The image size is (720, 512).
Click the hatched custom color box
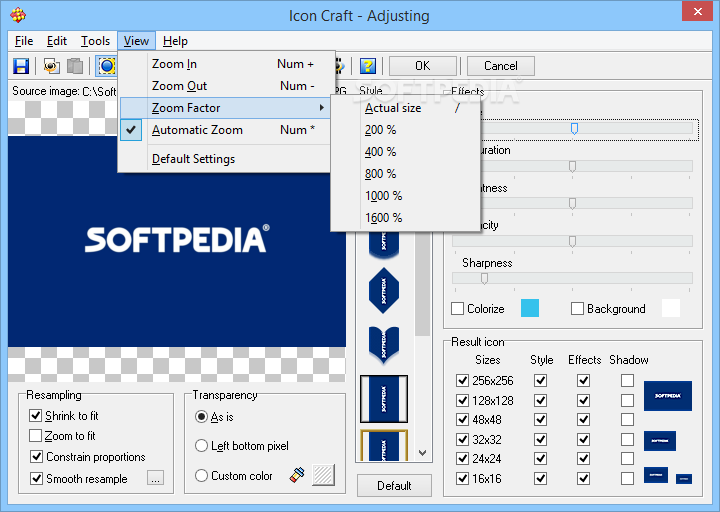[x=323, y=475]
